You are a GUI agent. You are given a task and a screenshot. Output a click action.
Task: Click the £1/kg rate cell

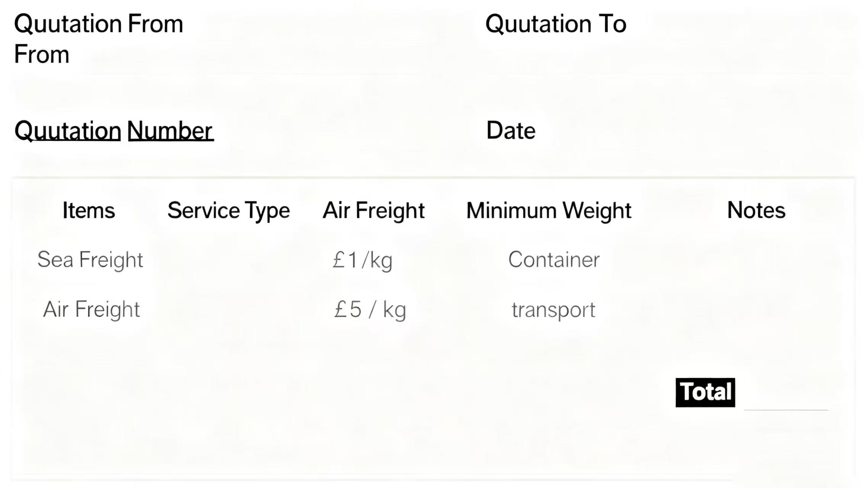pos(362,260)
